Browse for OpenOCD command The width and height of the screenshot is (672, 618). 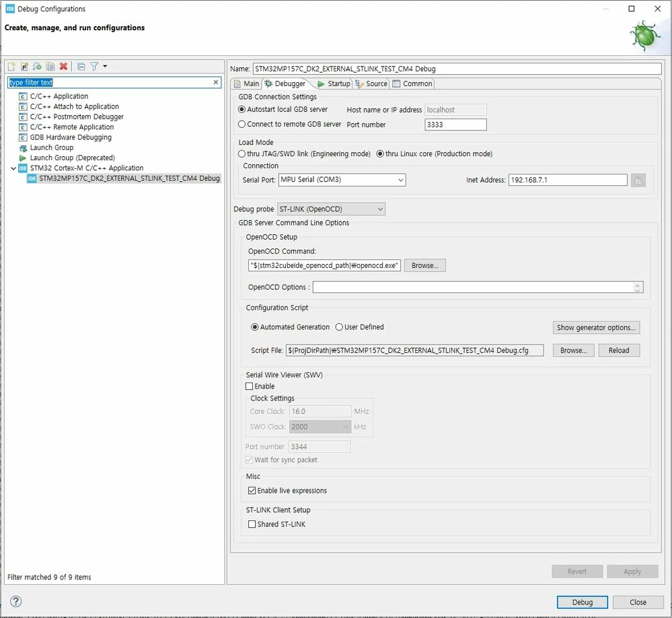[424, 266]
